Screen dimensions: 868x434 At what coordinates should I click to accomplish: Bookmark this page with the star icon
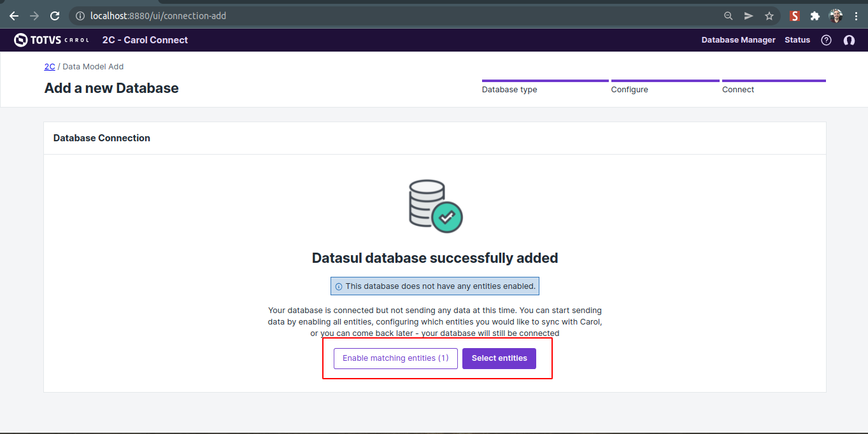tap(769, 16)
